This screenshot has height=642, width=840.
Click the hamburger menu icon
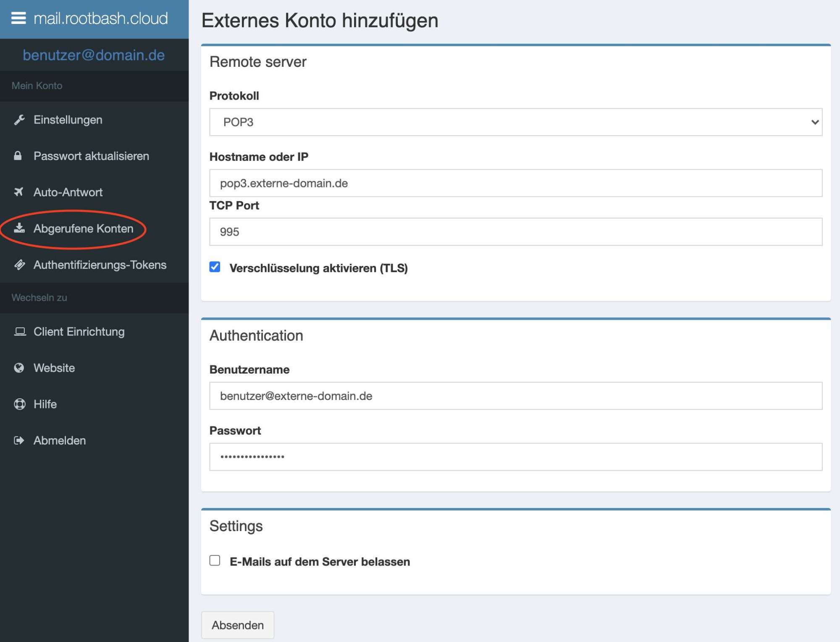click(18, 18)
